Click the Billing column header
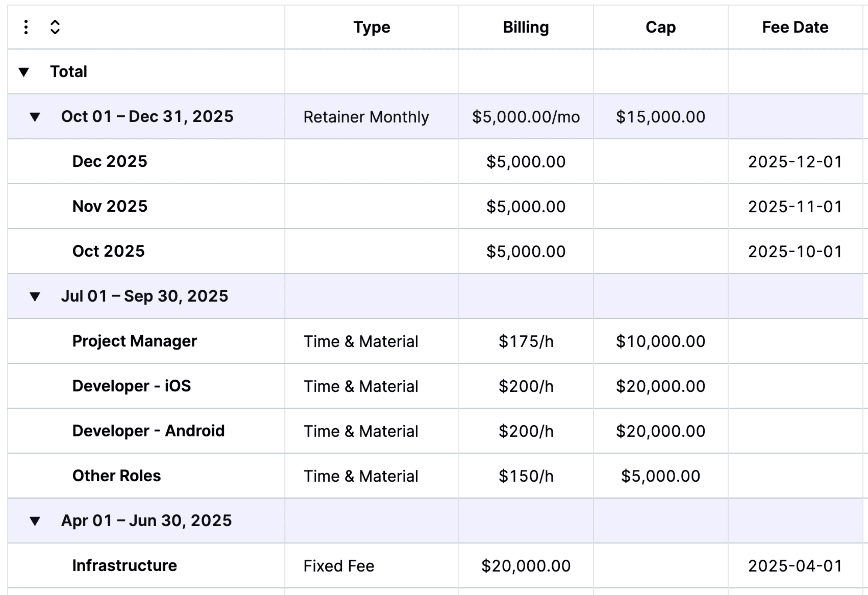The height and width of the screenshot is (595, 868). (x=526, y=26)
